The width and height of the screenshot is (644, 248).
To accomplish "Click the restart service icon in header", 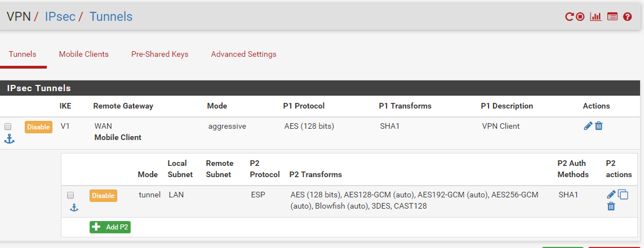I will (569, 17).
